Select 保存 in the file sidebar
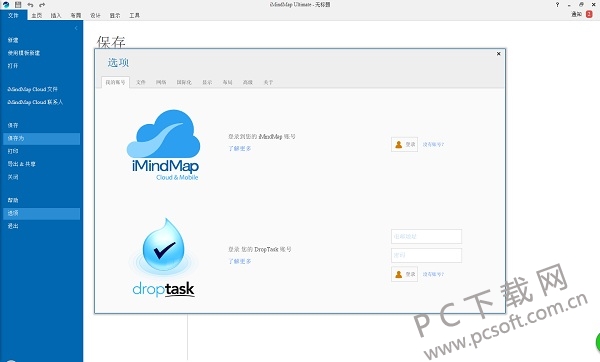The image size is (600, 362). 13,126
